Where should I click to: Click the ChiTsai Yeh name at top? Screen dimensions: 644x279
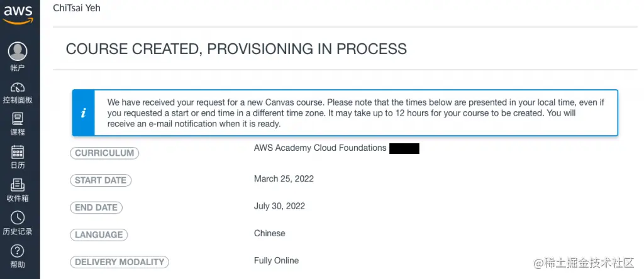click(x=77, y=8)
